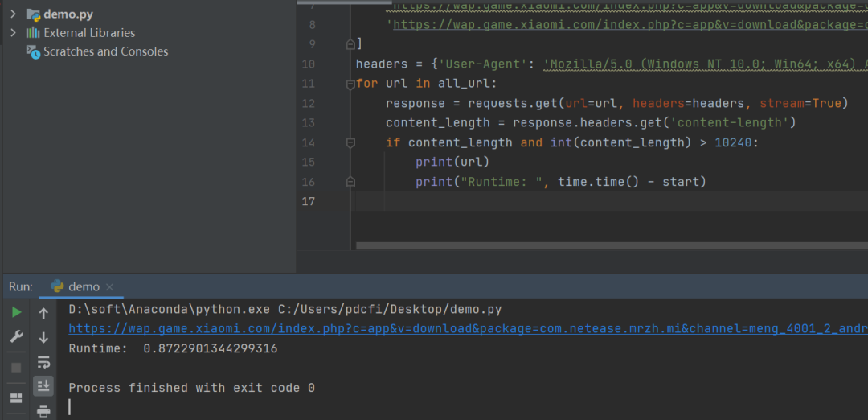
Task: Click the demo.py folder icon
Action: [33, 14]
